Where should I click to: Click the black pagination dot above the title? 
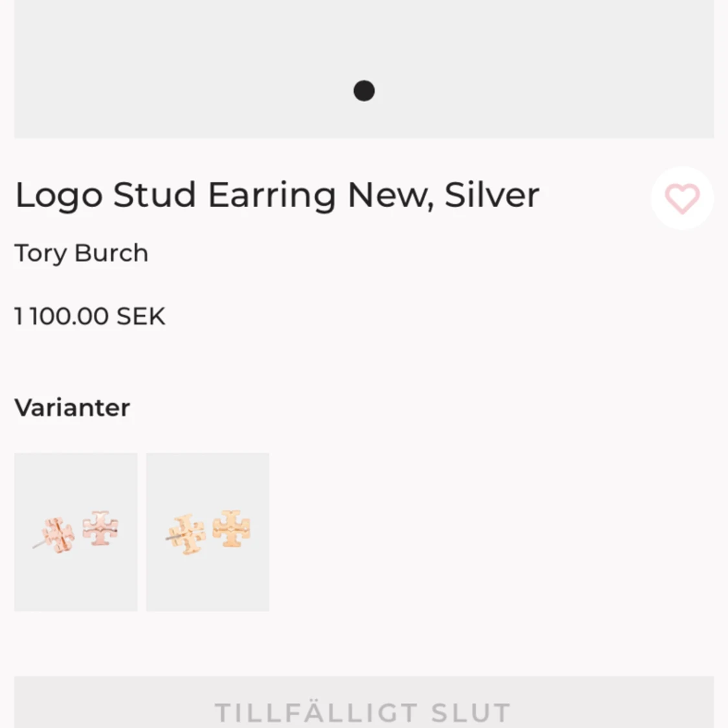364,91
